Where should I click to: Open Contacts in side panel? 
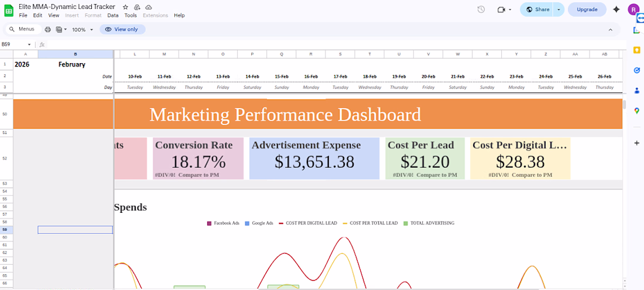point(636,90)
